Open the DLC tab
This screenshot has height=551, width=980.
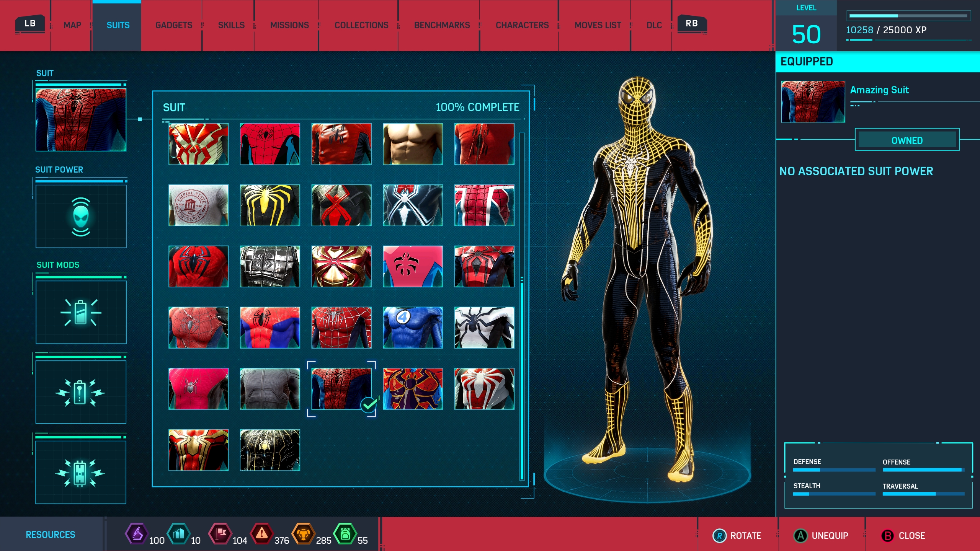tap(654, 25)
